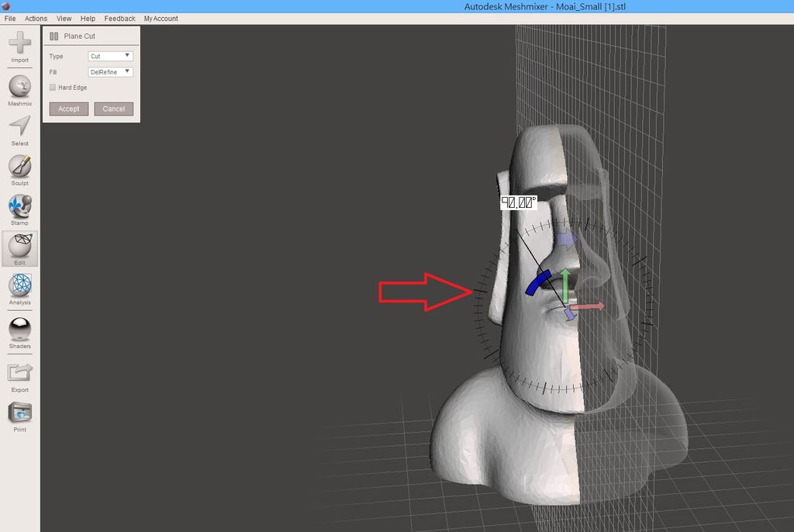
Task: Enable the Hard Edge checkbox
Action: pos(53,88)
